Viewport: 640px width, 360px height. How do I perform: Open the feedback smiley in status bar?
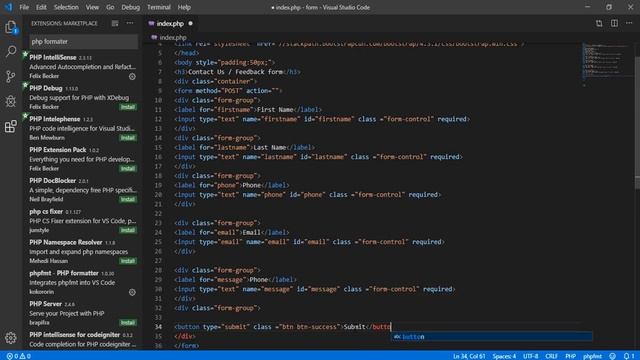[612, 356]
